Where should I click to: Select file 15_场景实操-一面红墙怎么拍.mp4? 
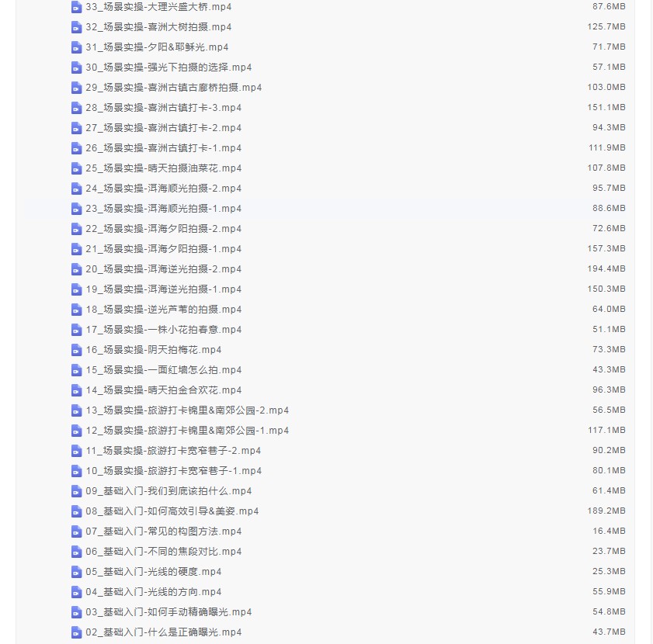pos(164,371)
